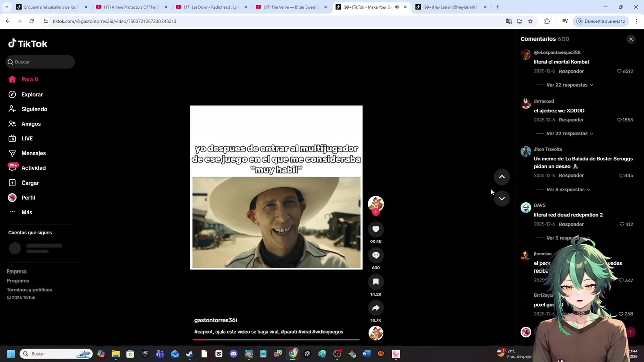Reload the page
Screen dimensions: 644x362
click(x=31, y=21)
